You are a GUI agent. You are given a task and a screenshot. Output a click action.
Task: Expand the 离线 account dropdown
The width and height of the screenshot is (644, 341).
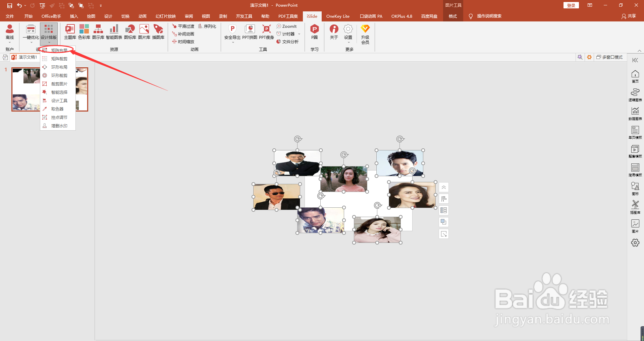pyautogui.click(x=10, y=43)
